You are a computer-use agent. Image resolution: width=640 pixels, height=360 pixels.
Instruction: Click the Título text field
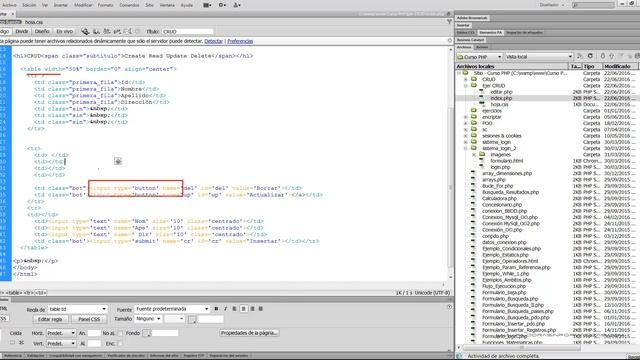tap(188, 31)
